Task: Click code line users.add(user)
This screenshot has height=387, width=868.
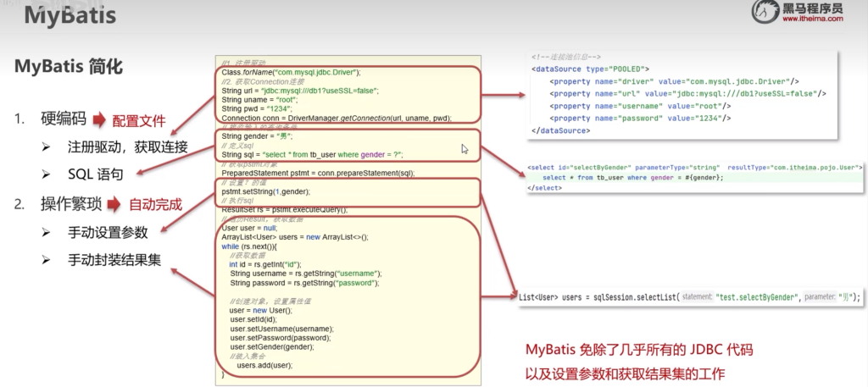Action: [x=264, y=365]
